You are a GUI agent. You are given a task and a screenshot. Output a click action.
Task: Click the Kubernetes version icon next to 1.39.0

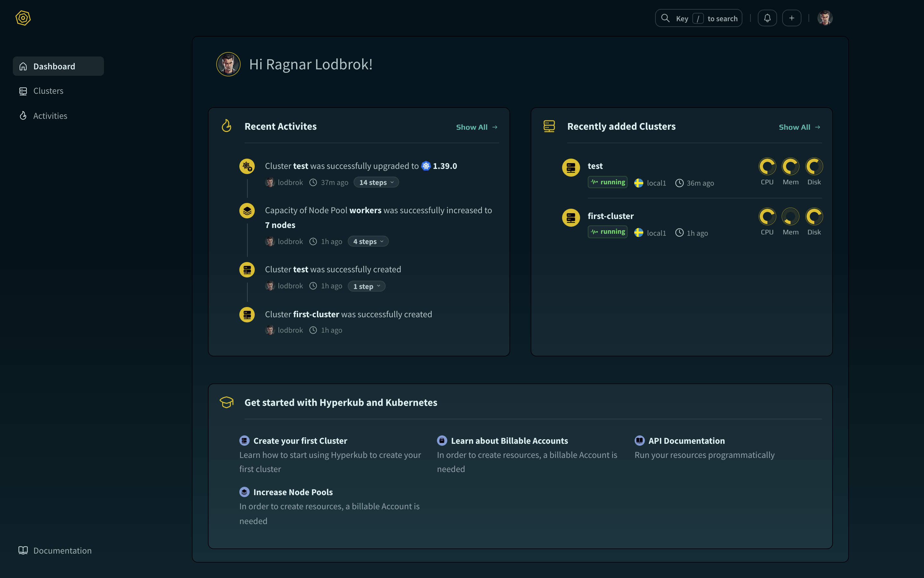pyautogui.click(x=426, y=166)
